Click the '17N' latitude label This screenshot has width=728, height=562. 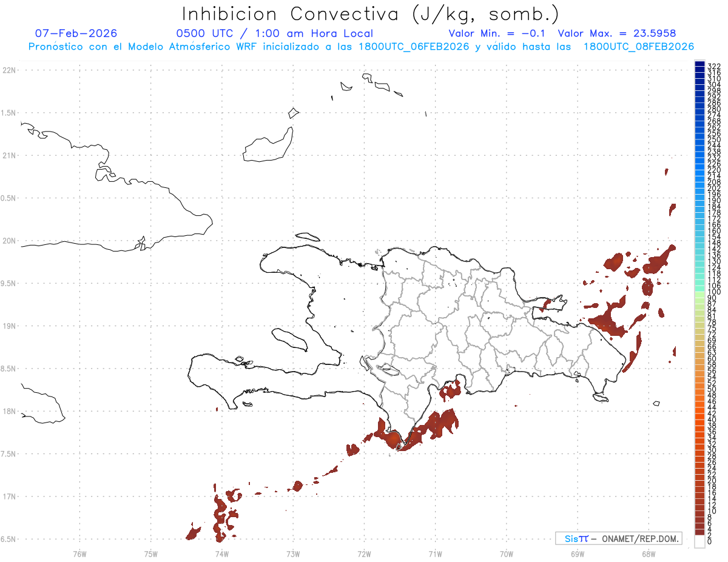tap(9, 497)
